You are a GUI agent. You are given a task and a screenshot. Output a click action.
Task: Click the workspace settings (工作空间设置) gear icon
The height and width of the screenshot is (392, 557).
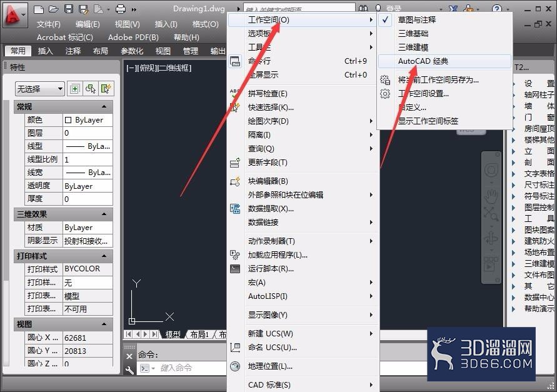(385, 94)
